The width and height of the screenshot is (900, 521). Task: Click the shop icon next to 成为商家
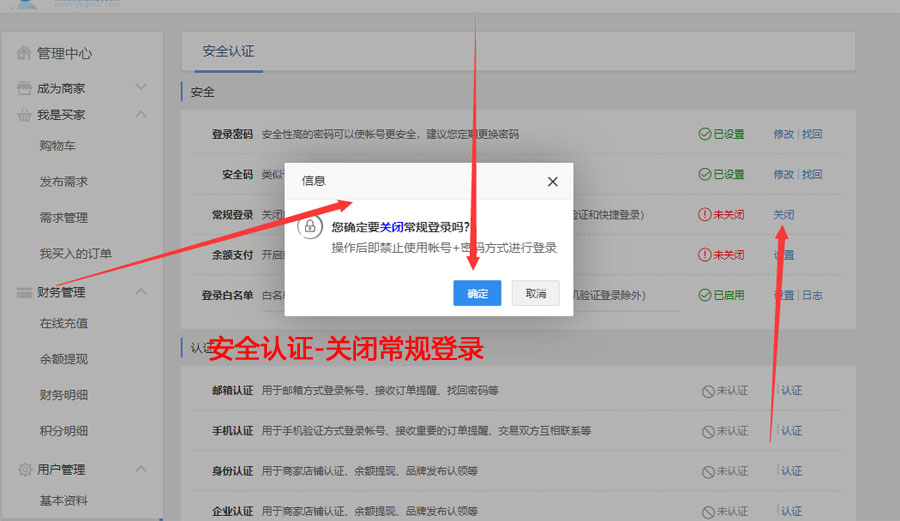(x=24, y=88)
